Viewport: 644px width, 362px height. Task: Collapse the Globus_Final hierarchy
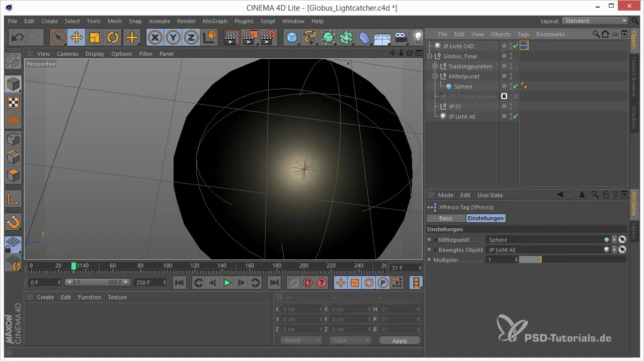(430, 56)
